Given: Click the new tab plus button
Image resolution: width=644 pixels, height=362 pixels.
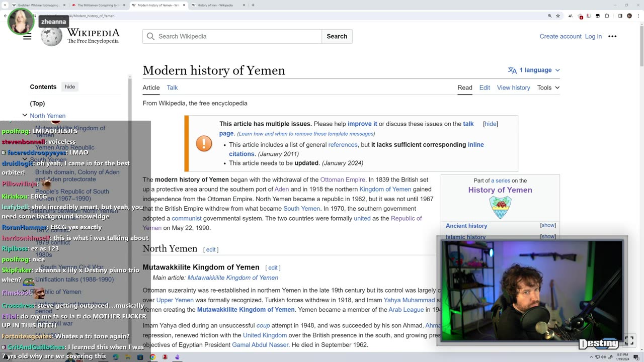Looking at the screenshot, I should tap(253, 5).
